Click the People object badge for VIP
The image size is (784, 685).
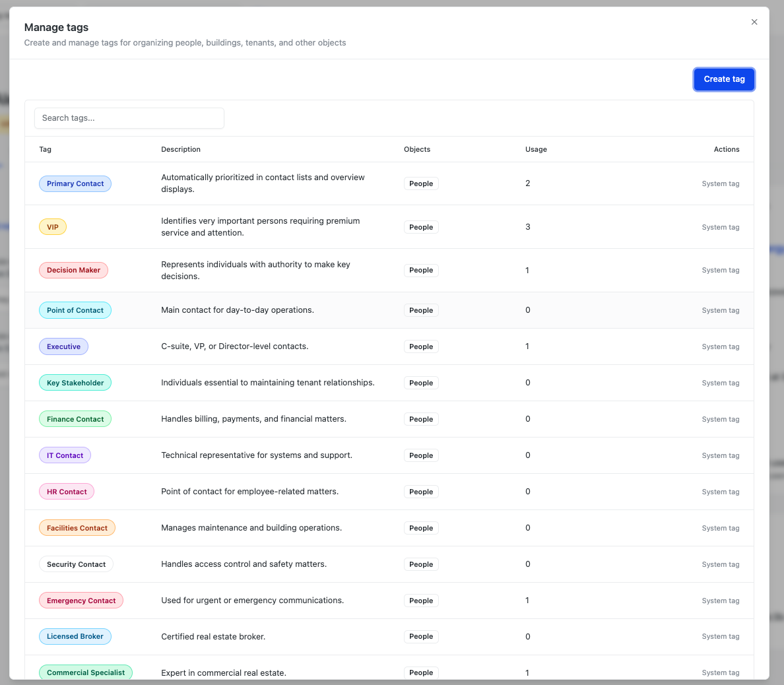pyautogui.click(x=421, y=227)
